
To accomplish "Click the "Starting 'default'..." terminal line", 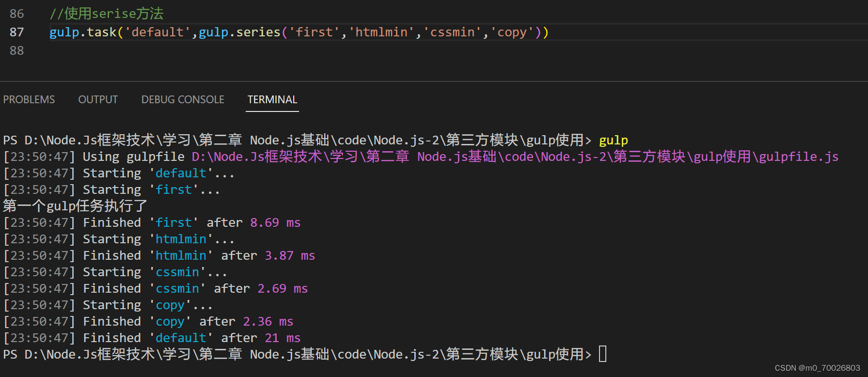I will click(119, 173).
